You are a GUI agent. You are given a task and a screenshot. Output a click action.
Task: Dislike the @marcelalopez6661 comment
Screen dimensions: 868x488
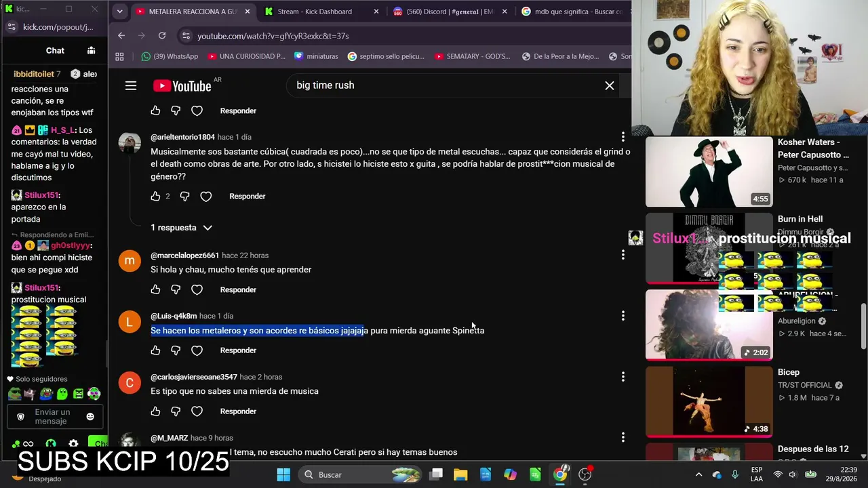[x=176, y=289]
